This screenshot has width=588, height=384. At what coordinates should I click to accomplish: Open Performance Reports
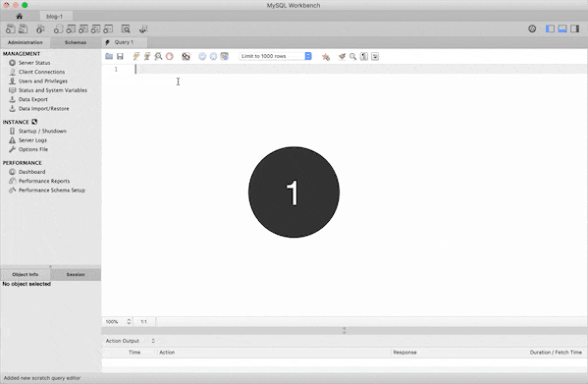pyautogui.click(x=44, y=181)
